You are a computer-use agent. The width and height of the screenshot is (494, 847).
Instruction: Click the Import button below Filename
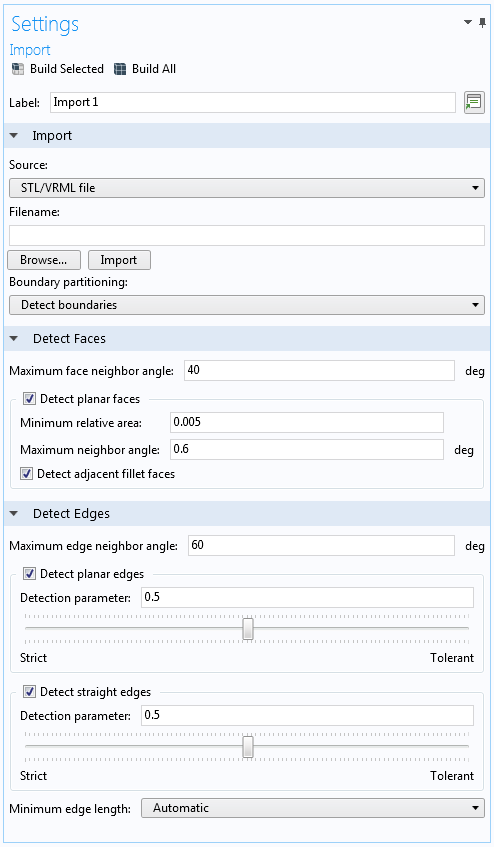pyautogui.click(x=119, y=260)
